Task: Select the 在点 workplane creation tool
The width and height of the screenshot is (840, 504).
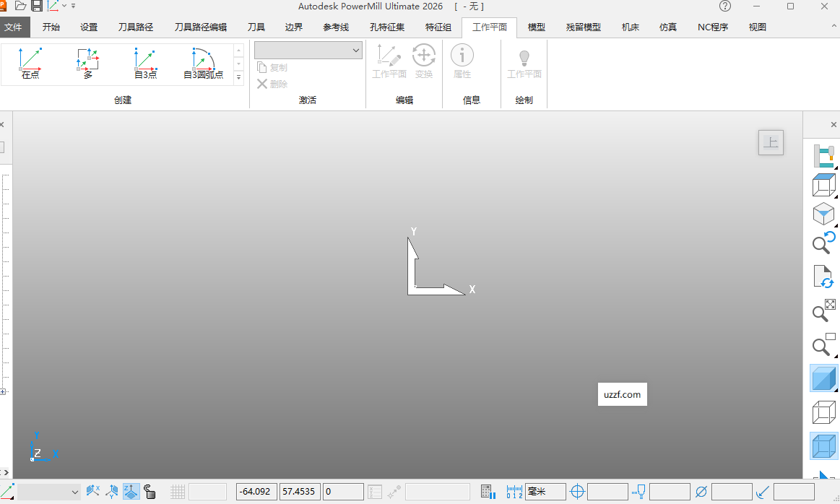Action: coord(30,64)
